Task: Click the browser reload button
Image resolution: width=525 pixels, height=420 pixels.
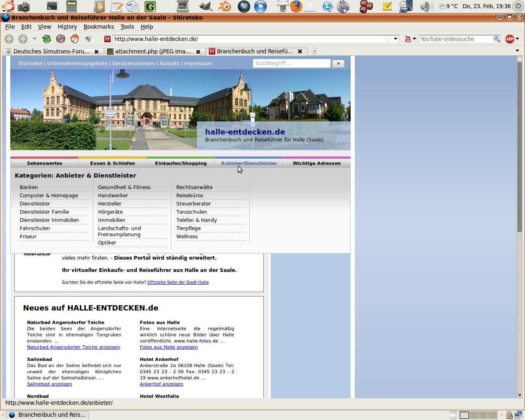Action: tap(47, 39)
